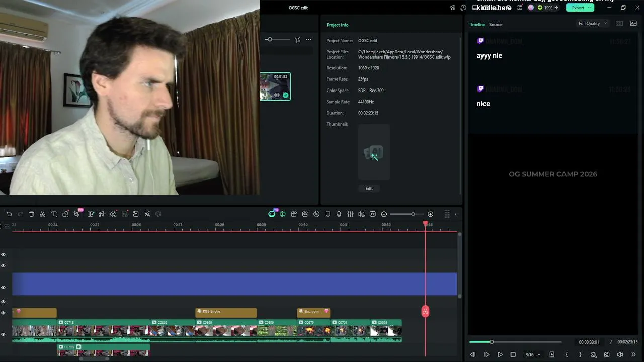Click the AI thumbnail placeholder
The width and height of the screenshot is (644, 362).
point(374,152)
